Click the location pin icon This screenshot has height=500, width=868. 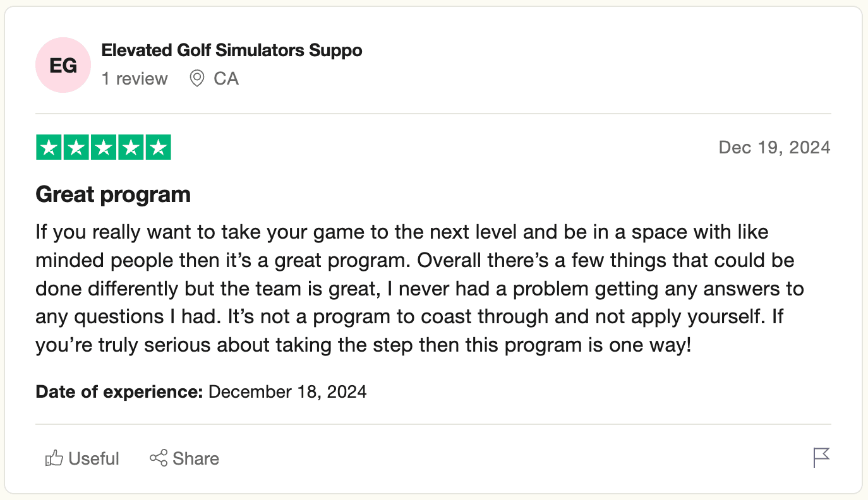[197, 79]
